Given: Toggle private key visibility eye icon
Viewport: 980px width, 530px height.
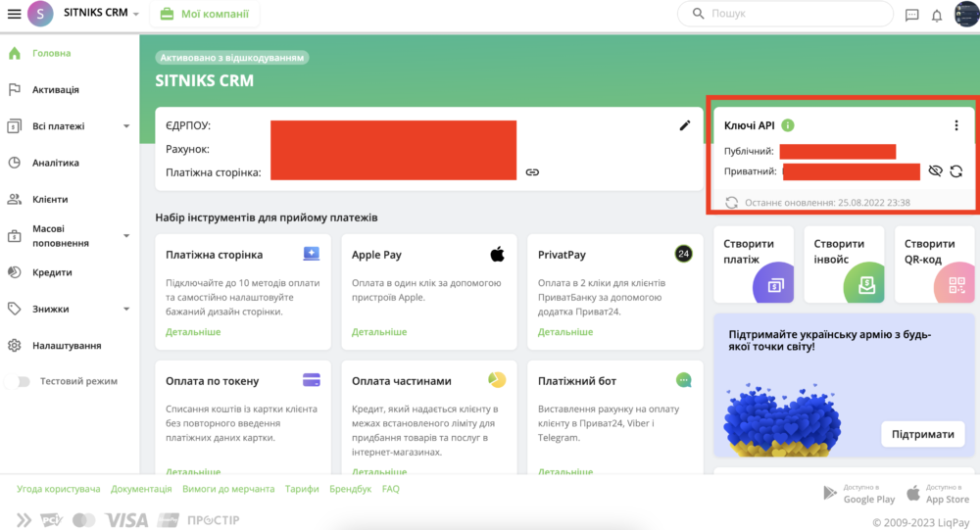Looking at the screenshot, I should point(935,171).
